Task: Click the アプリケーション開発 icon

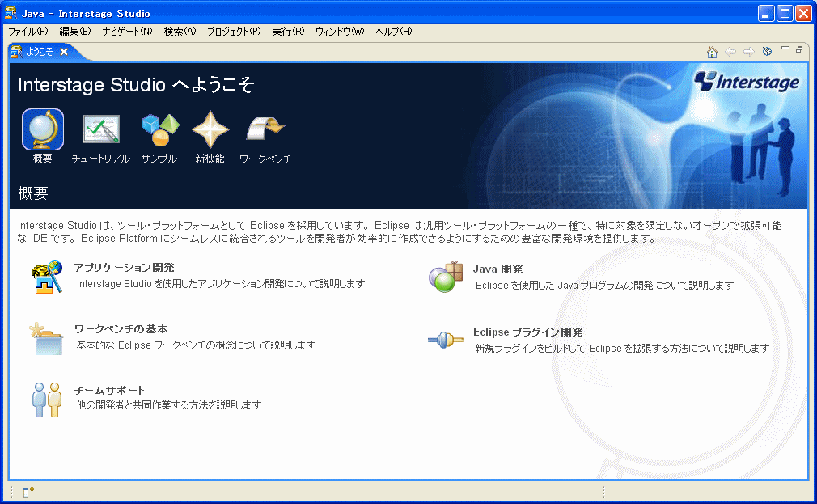Action: 48,277
